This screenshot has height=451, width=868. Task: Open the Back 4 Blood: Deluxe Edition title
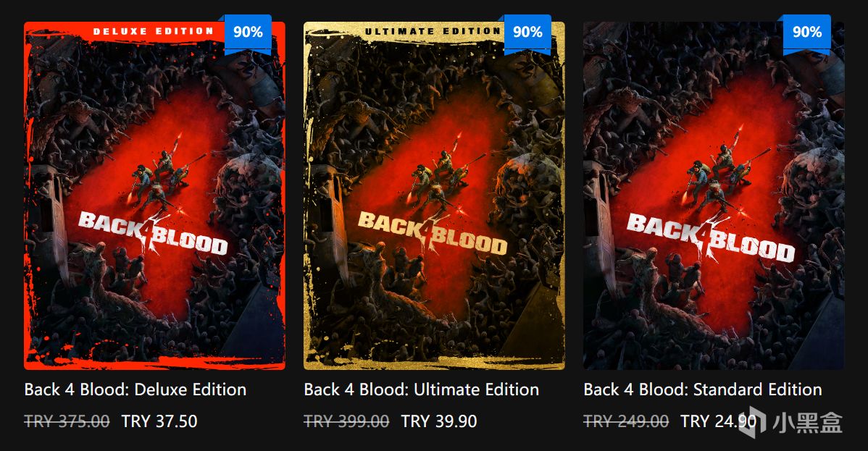coord(135,389)
